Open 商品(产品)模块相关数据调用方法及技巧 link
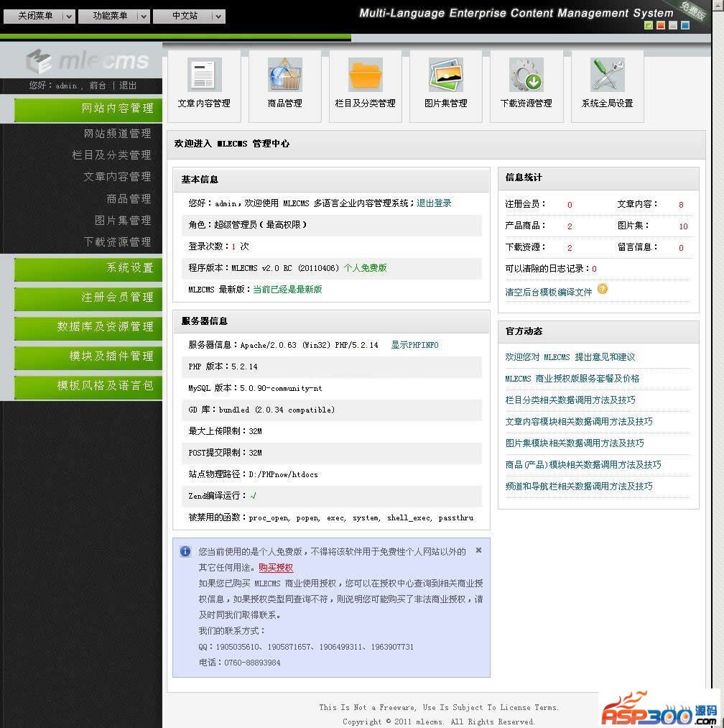 (583, 464)
